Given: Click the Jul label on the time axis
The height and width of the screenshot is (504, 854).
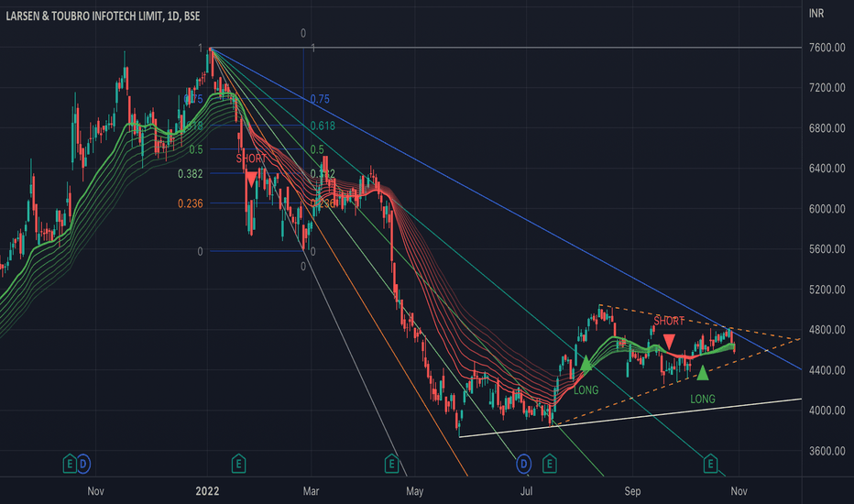Looking at the screenshot, I should pos(526,491).
